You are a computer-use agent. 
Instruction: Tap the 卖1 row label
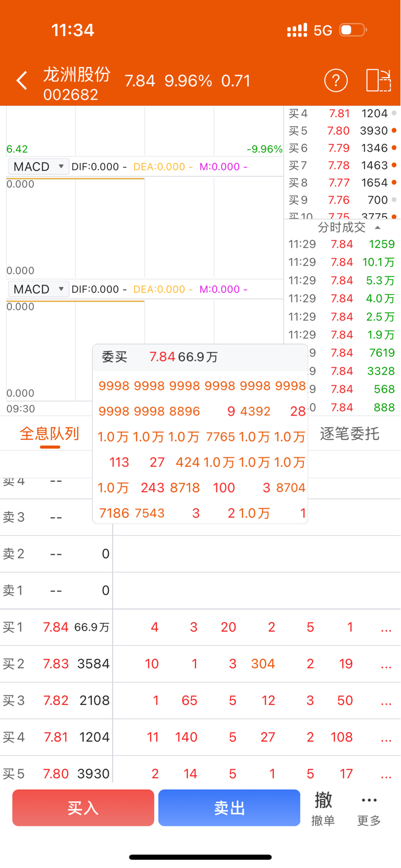14,591
